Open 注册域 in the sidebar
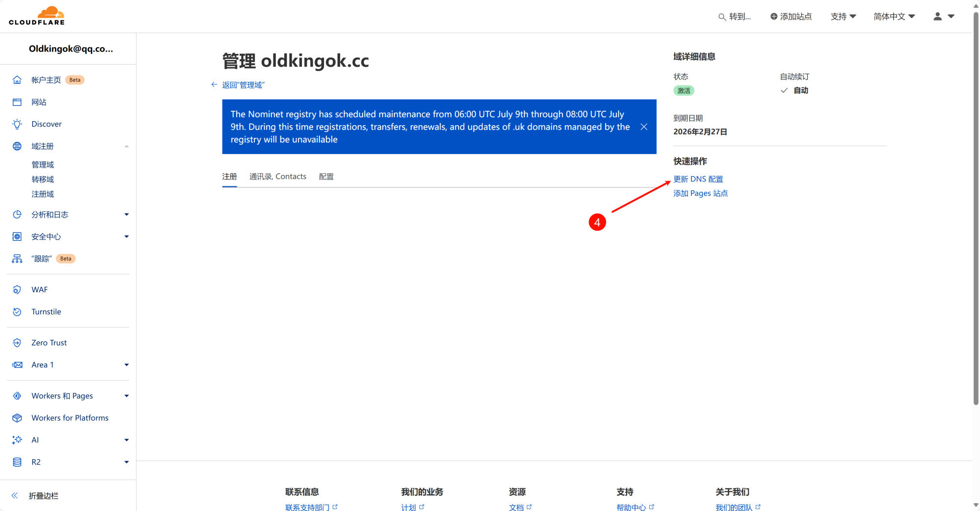Viewport: 980px width, 511px height. [43, 194]
